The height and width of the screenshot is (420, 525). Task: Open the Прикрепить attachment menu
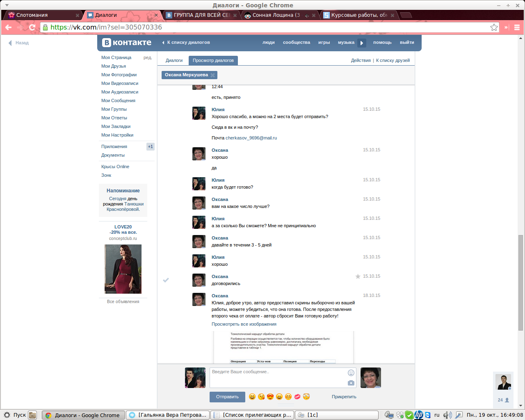344,397
